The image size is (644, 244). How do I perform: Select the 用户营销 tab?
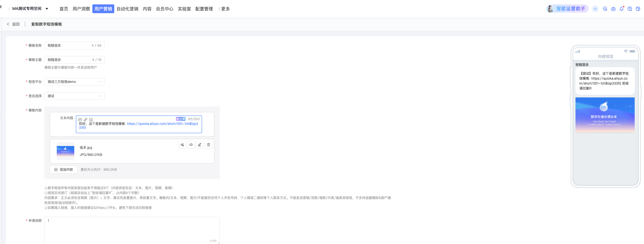(103, 9)
